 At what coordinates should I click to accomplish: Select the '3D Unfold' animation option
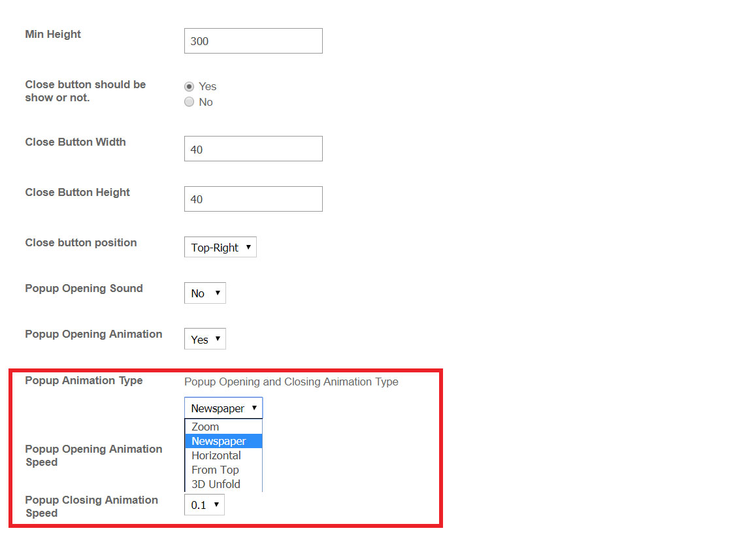[x=214, y=484]
